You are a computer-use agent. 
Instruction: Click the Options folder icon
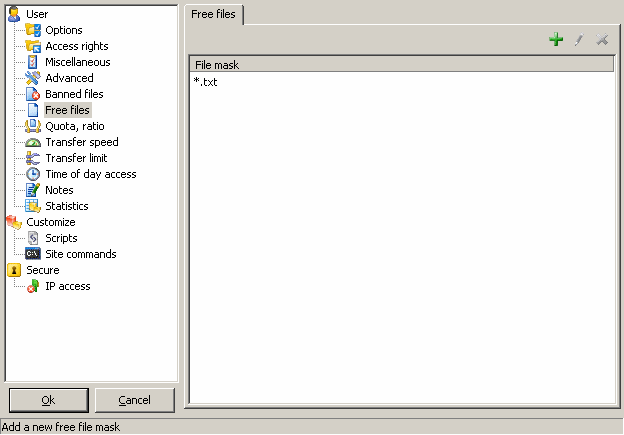tap(33, 30)
